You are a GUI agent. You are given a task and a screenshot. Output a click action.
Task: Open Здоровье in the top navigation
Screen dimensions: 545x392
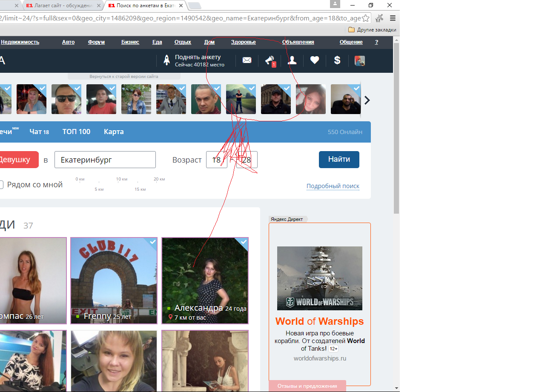pos(244,42)
